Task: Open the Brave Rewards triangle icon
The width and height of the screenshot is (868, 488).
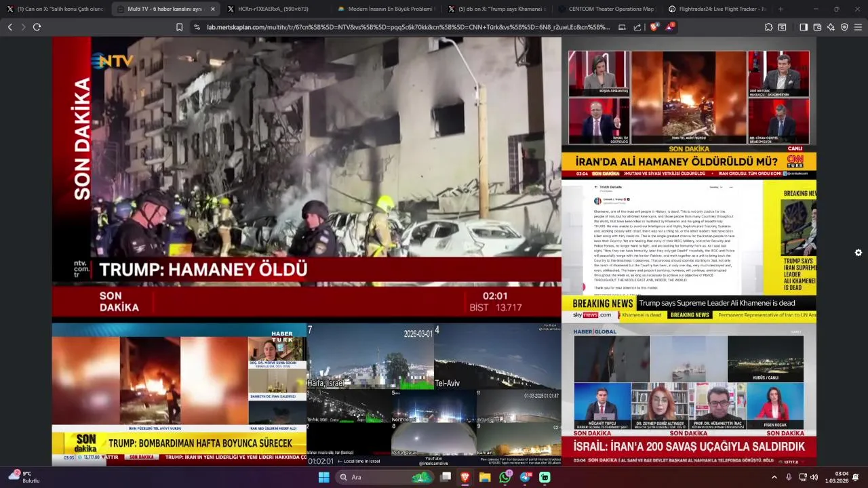Action: pyautogui.click(x=670, y=27)
